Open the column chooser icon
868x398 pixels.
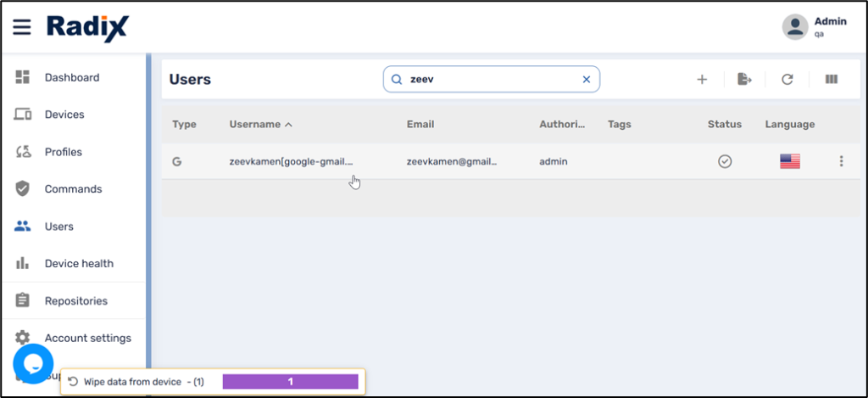click(832, 80)
